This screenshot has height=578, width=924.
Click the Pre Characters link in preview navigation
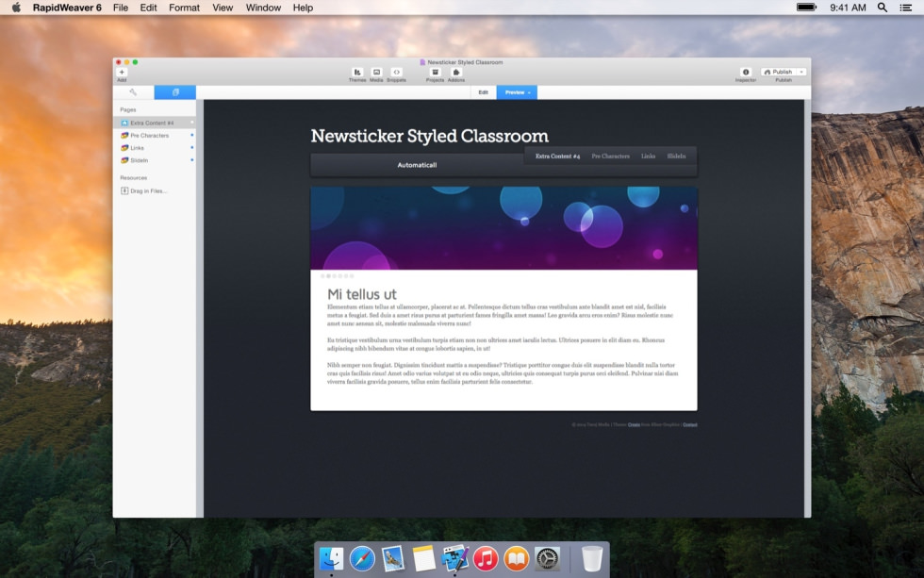coord(611,157)
